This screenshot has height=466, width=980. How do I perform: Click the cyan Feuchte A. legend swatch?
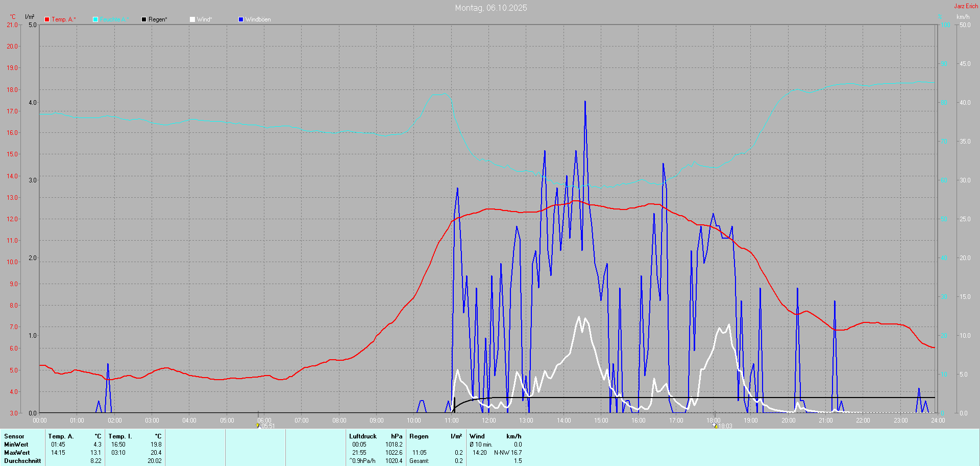click(95, 19)
